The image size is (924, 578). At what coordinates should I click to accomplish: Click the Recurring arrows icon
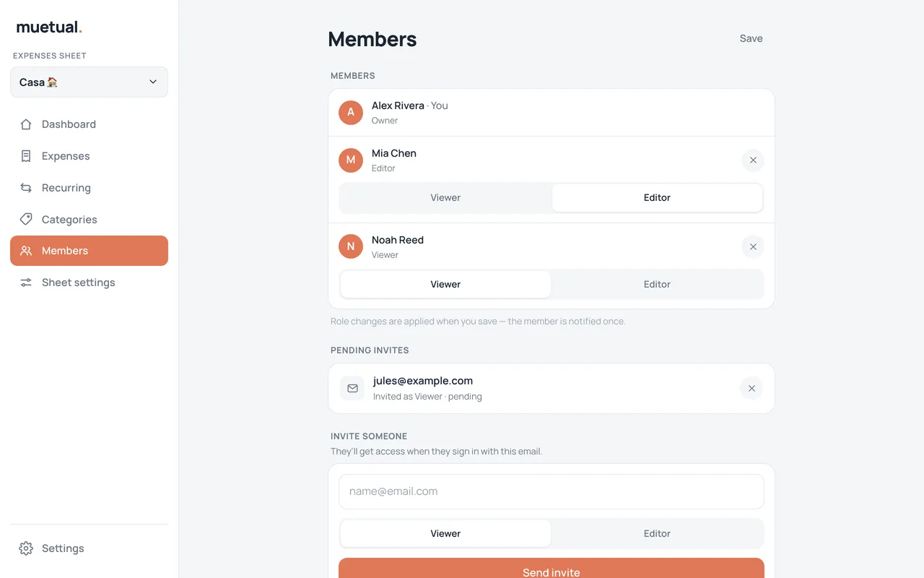click(x=26, y=188)
